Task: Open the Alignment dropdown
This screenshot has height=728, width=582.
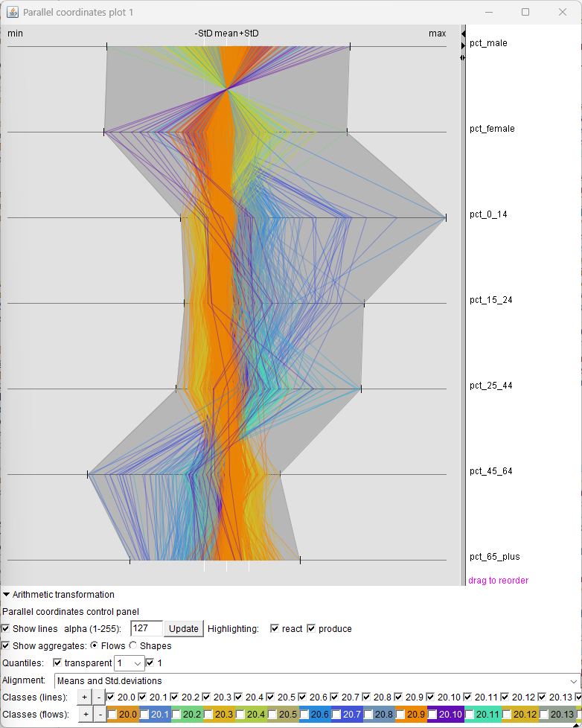Action: tap(318, 681)
